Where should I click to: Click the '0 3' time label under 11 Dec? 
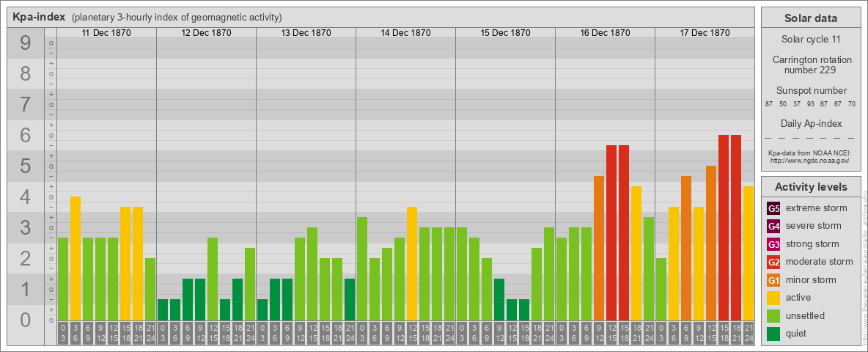(x=63, y=334)
